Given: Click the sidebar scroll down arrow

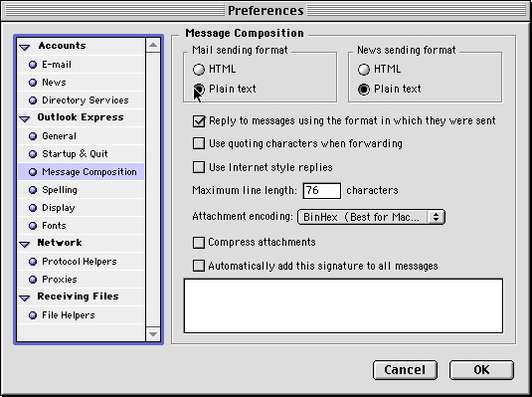Looking at the screenshot, I should [x=153, y=334].
